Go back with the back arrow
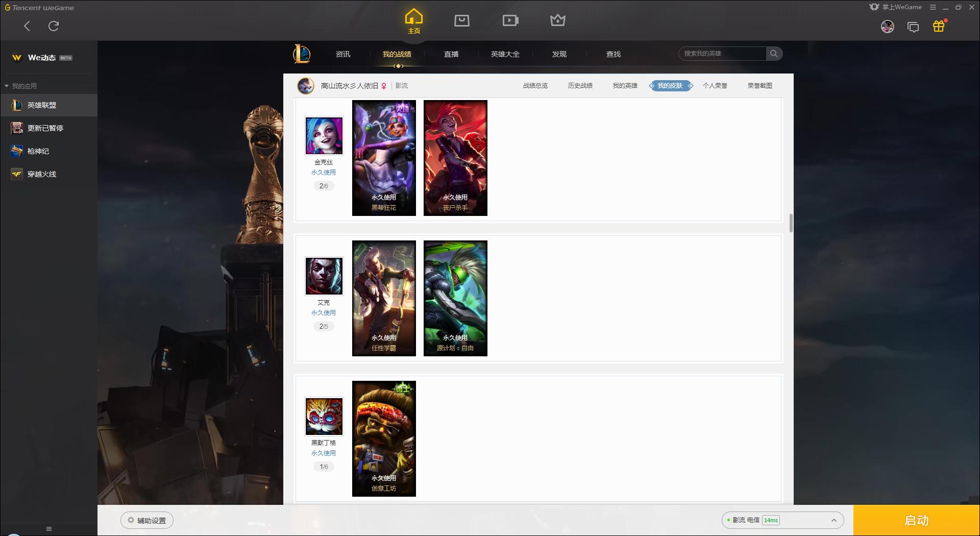This screenshot has width=980, height=536. (27, 26)
